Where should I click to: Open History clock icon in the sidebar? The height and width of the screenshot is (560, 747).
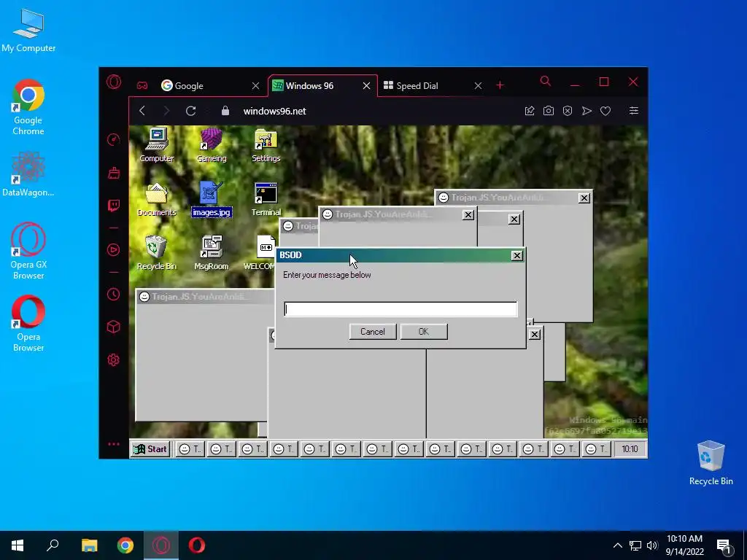(x=113, y=295)
